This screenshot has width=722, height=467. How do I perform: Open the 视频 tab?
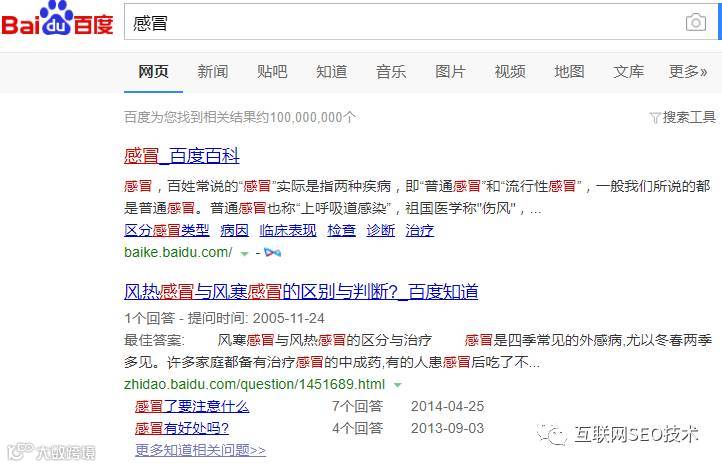click(x=510, y=72)
